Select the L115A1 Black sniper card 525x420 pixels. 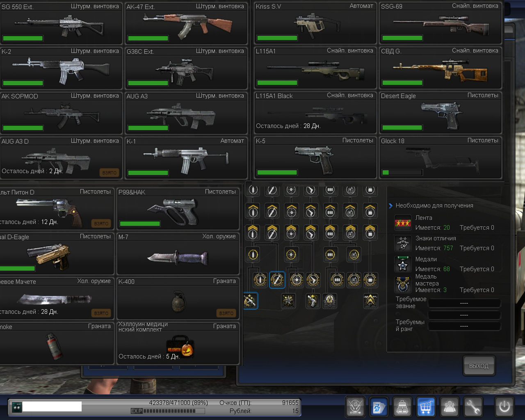point(315,113)
